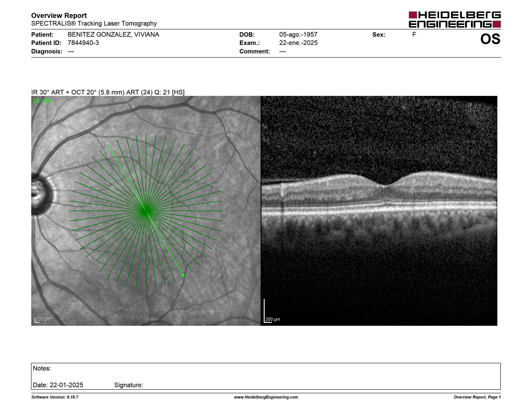Screen dimensions: 532x411
Task: Click the "Diagnosis:" label
Action: pos(47,51)
